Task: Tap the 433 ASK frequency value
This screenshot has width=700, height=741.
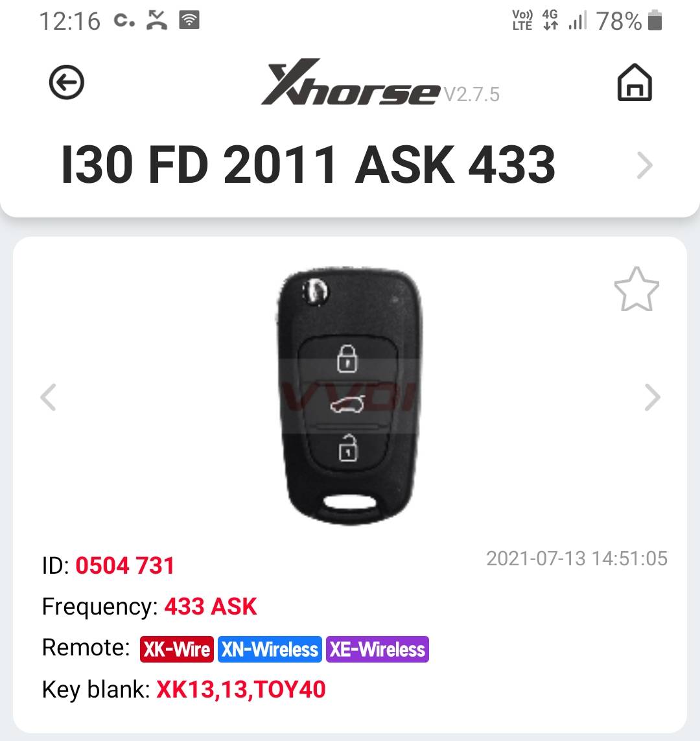Action: [211, 606]
